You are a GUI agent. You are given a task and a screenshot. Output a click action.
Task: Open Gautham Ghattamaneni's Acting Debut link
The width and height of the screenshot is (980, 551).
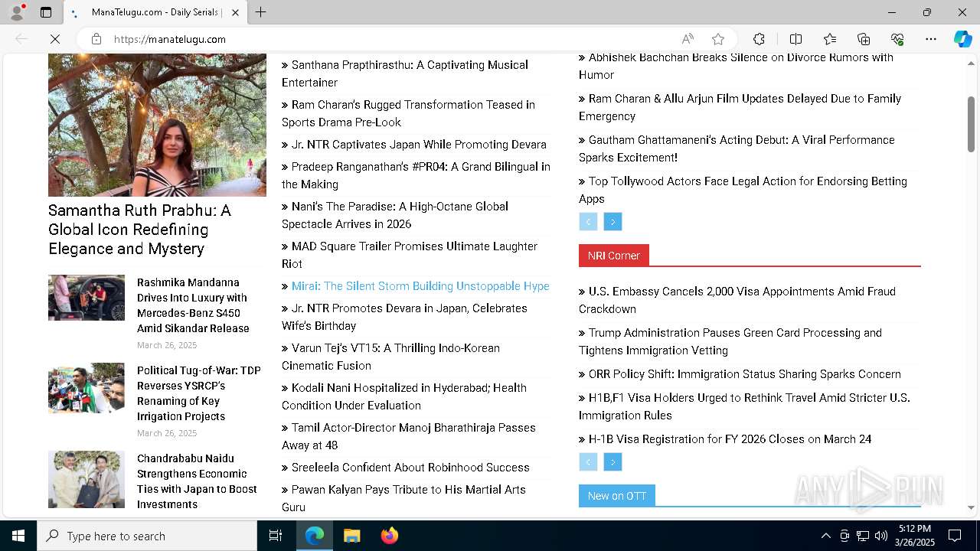[737, 148]
